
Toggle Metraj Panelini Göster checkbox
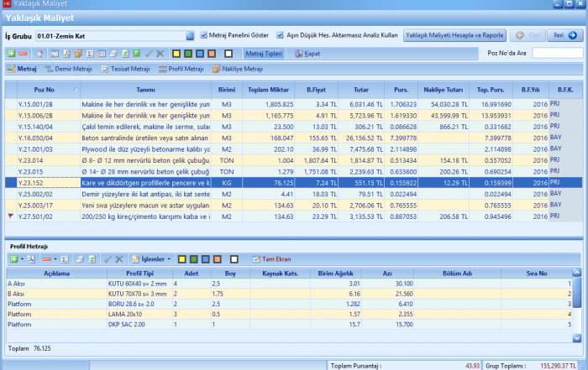(x=204, y=35)
